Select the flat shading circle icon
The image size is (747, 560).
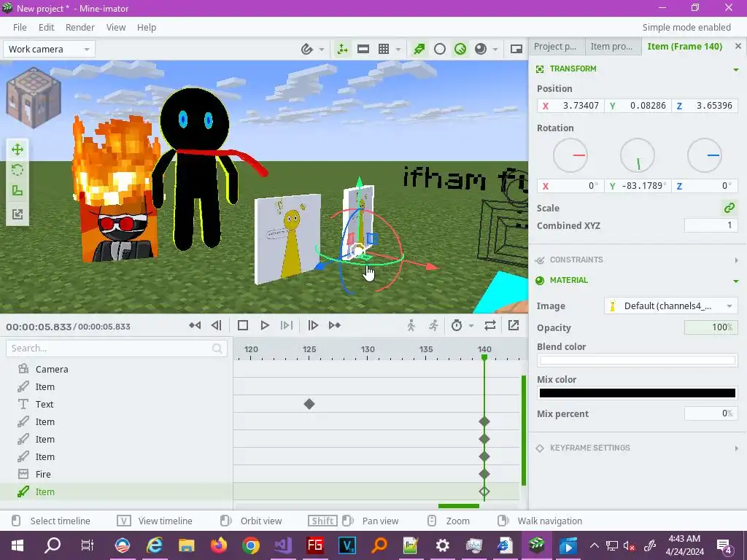click(x=440, y=49)
